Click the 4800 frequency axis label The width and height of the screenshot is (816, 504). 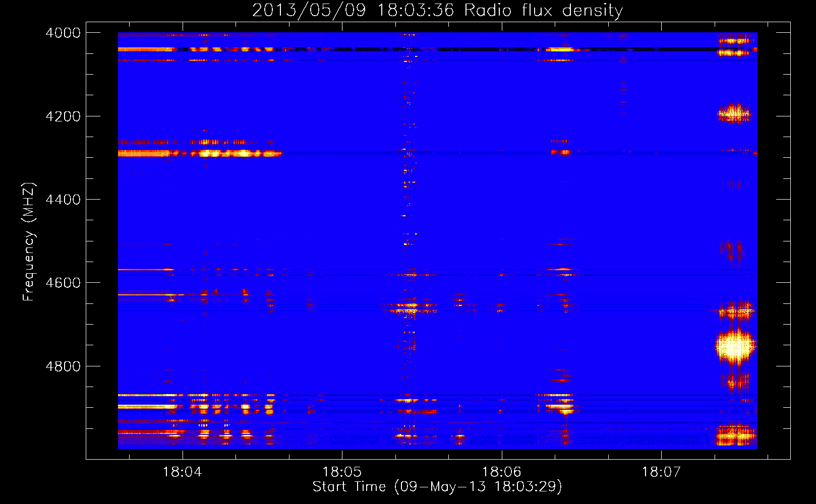pyautogui.click(x=63, y=366)
